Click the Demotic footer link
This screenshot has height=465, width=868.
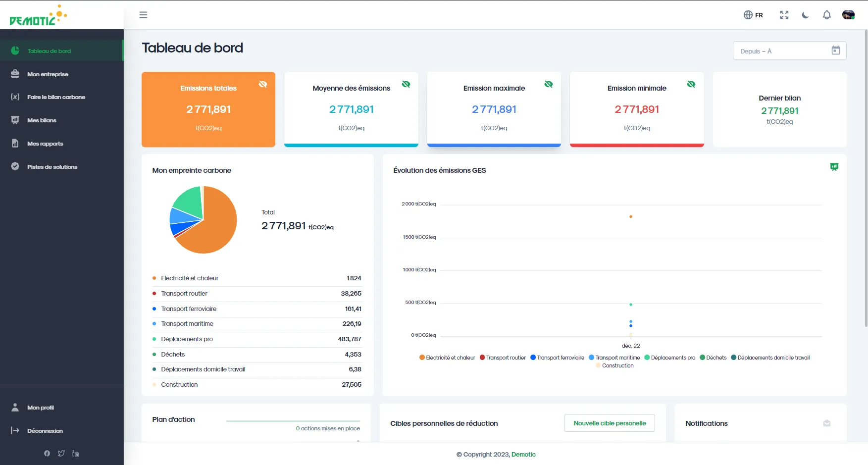523,455
